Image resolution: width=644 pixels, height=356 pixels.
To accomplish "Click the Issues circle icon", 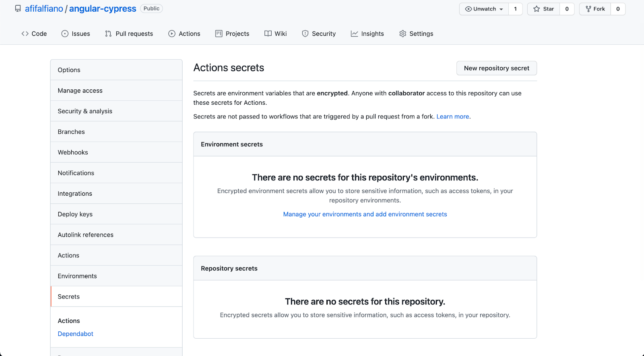I will click(65, 34).
